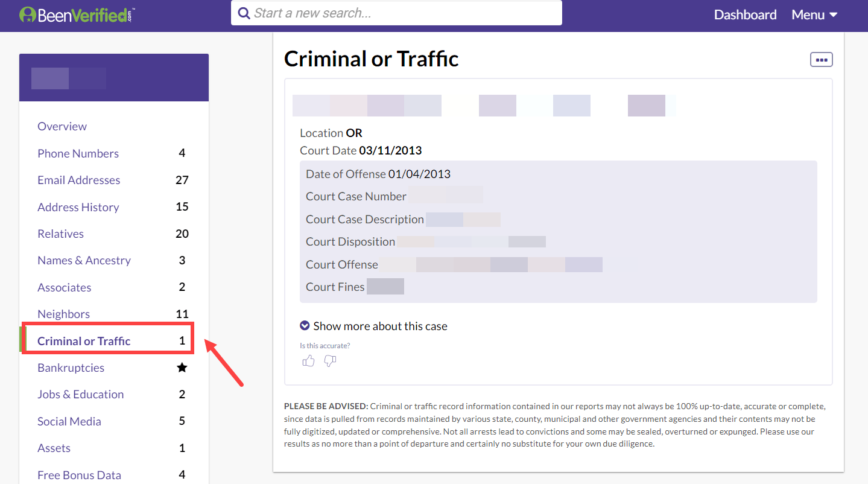Go to Phone Numbers section
The width and height of the screenshot is (868, 484).
(78, 153)
